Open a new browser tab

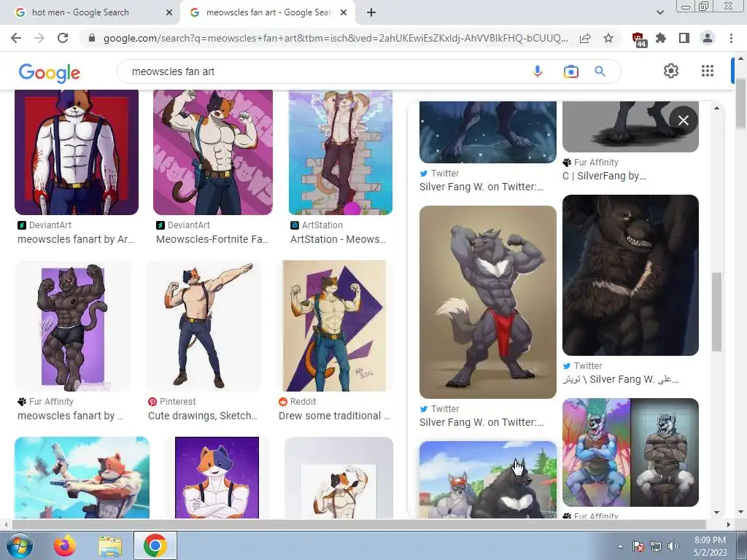[371, 12]
